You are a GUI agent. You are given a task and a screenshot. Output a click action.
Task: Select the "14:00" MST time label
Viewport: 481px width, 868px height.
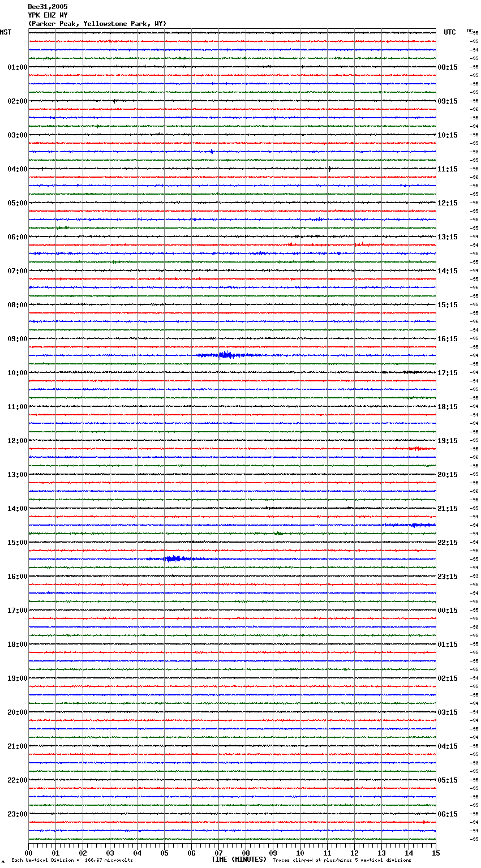coord(18,509)
